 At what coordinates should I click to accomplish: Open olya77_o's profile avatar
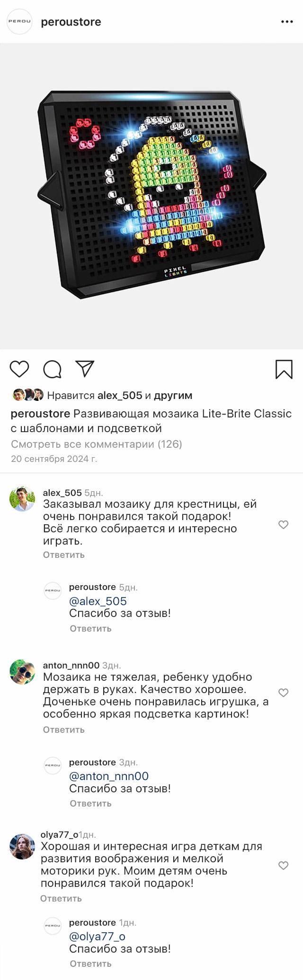click(22, 846)
